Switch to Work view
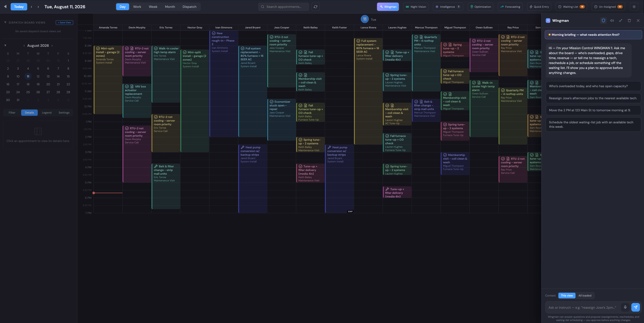Screen dimensions: 644x323 click(x=137, y=7)
